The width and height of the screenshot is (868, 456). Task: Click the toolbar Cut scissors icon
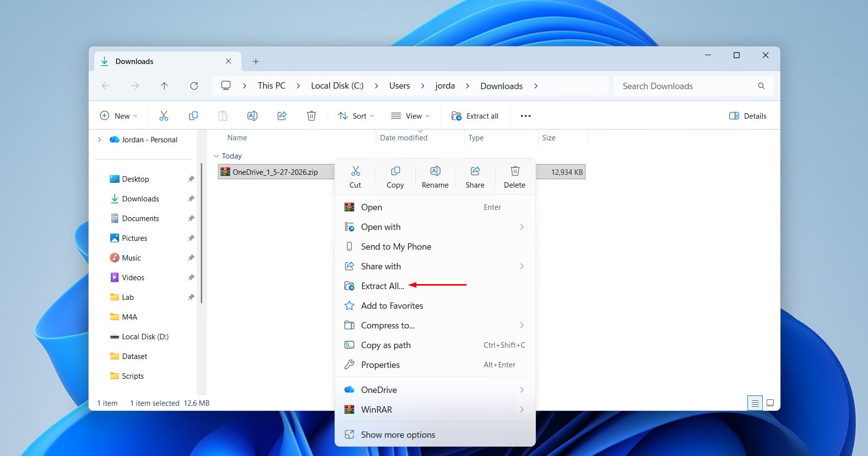(164, 116)
